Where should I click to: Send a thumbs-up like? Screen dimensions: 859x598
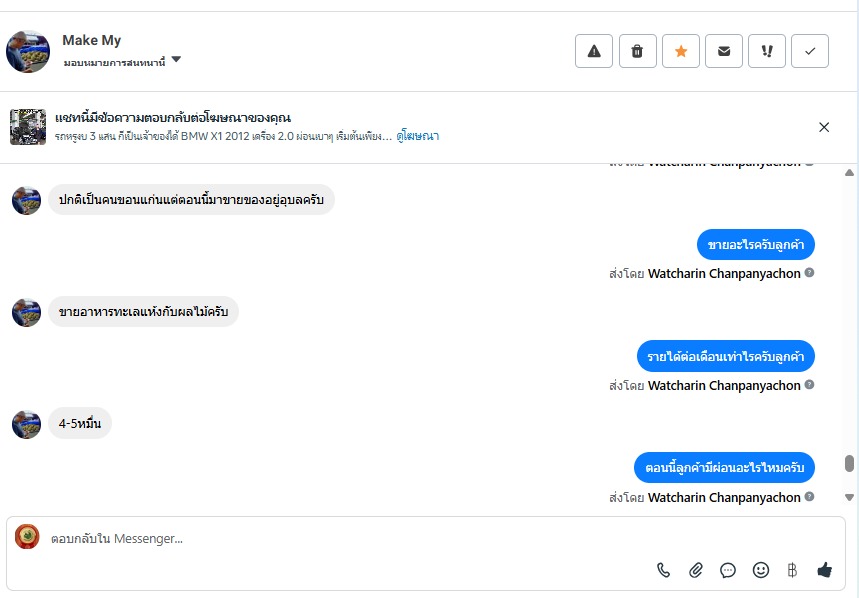[x=824, y=570]
